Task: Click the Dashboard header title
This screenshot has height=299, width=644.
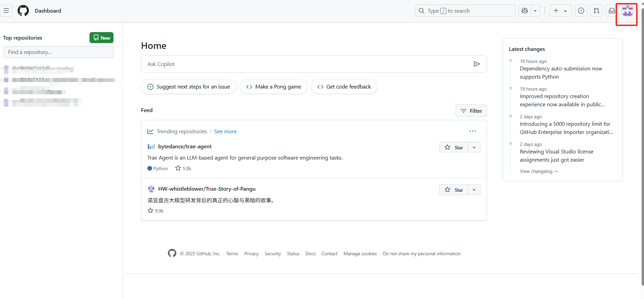Action: tap(48, 11)
